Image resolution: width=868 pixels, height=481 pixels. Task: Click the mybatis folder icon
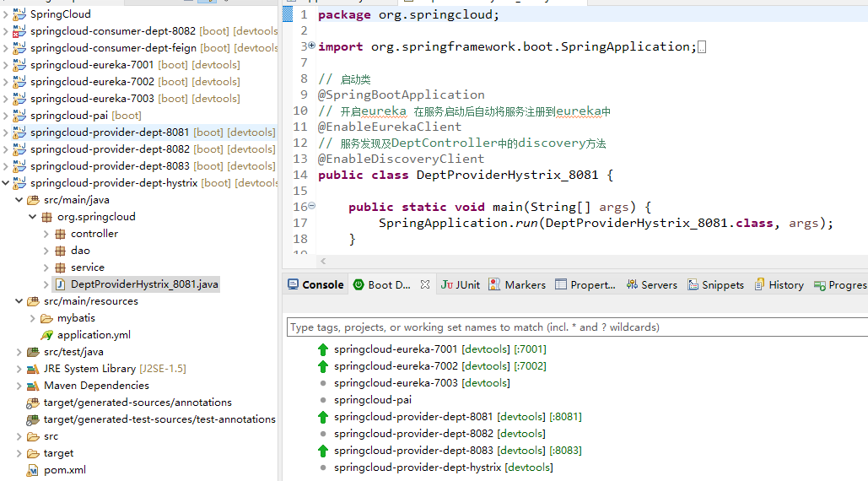[x=47, y=318]
